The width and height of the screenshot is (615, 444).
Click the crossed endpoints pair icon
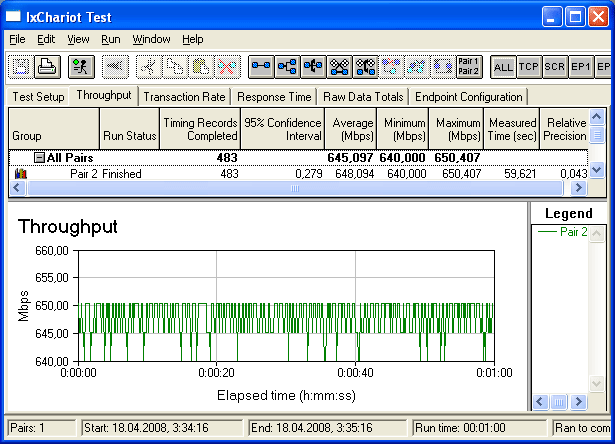[x=339, y=67]
